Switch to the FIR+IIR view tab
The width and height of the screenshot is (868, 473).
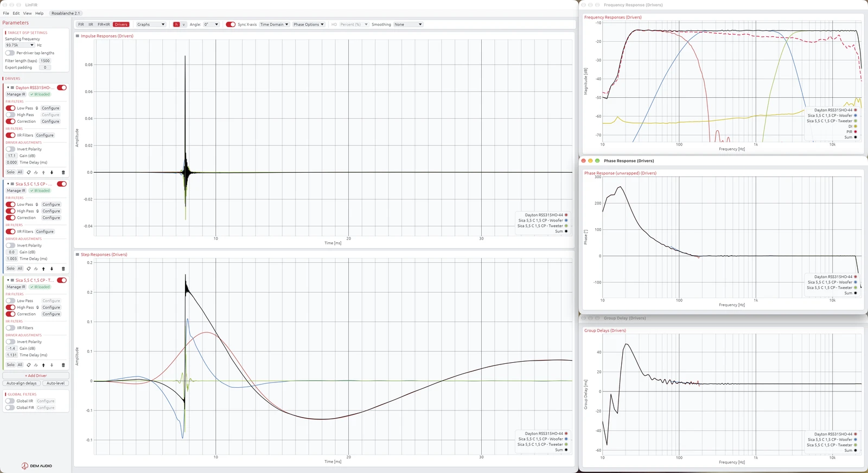pyautogui.click(x=104, y=24)
